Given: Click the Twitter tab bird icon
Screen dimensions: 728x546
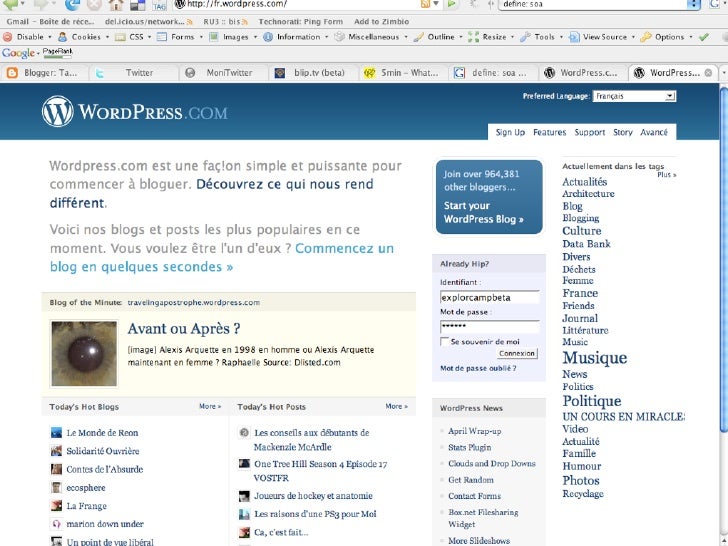Looking at the screenshot, I should (99, 73).
